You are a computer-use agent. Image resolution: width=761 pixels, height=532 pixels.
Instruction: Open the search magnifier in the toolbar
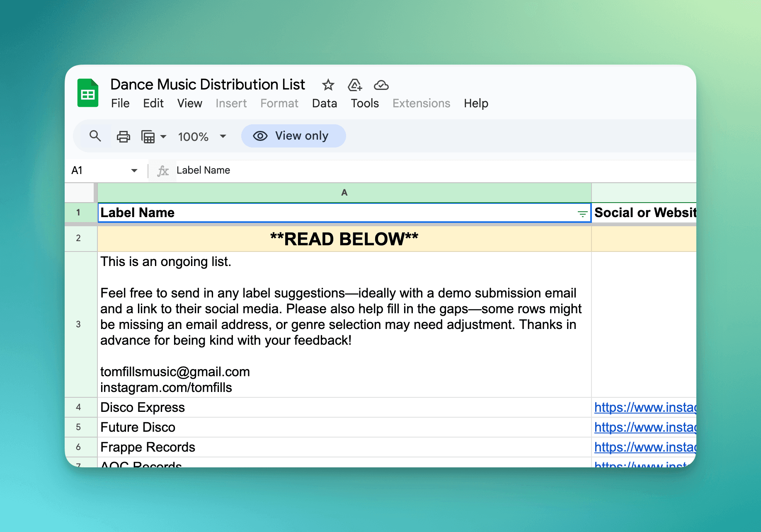(95, 136)
